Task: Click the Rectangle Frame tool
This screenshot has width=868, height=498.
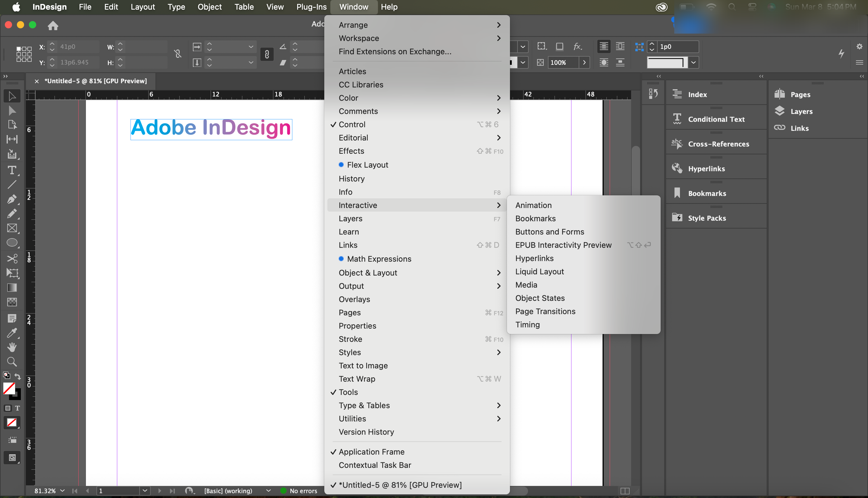Action: [12, 228]
